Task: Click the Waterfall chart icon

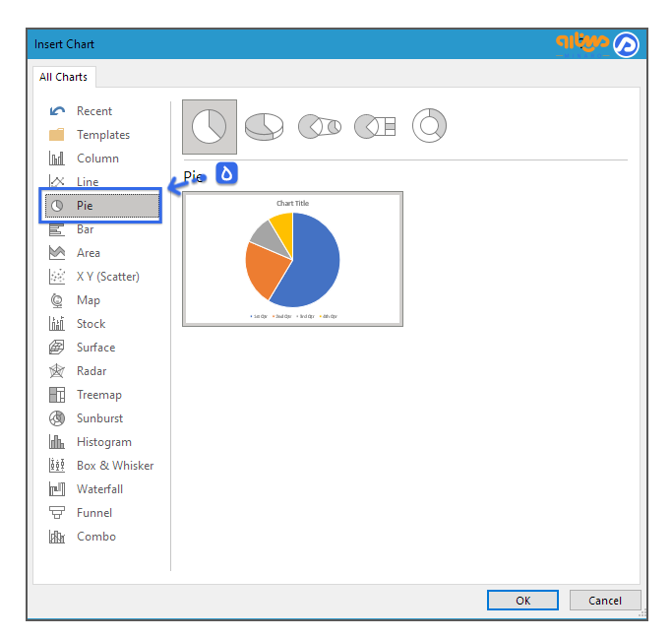Action: point(56,488)
